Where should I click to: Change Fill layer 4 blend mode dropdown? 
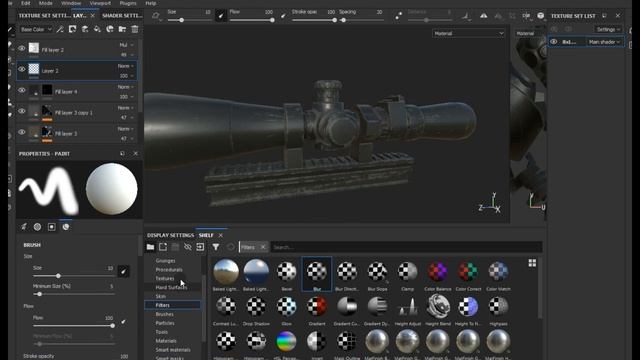point(126,87)
